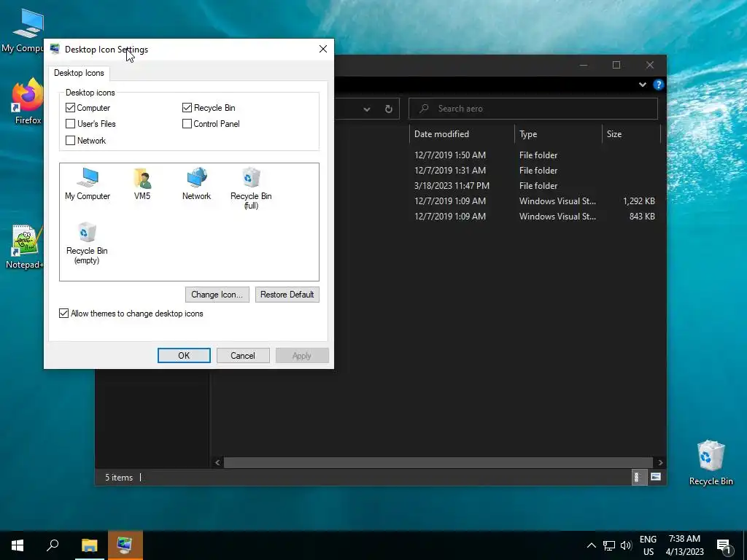Select the Network icon in preview list
747x560 pixels.
[196, 184]
